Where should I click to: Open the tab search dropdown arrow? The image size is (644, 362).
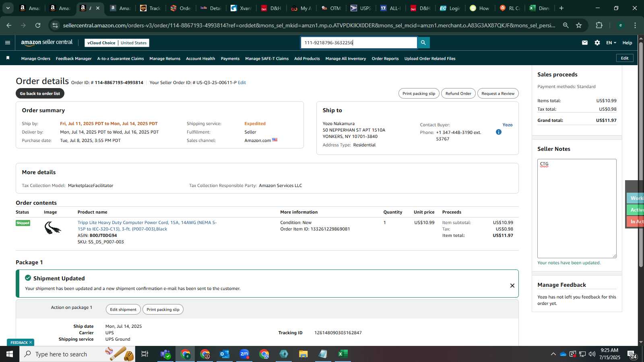(8, 8)
